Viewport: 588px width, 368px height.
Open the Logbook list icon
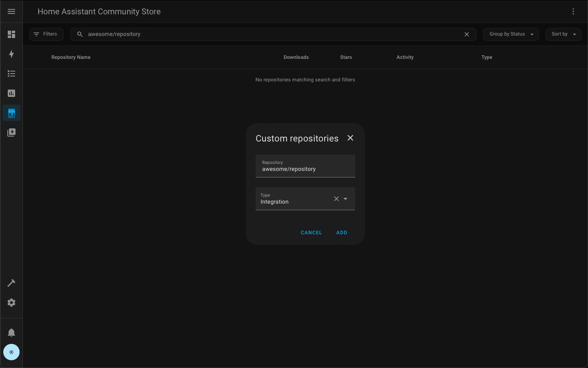pyautogui.click(x=11, y=74)
